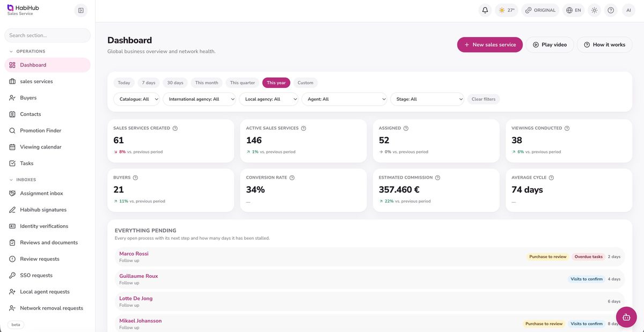Image resolution: width=644 pixels, height=332 pixels.
Task: Open AI user avatar
Action: point(628,10)
